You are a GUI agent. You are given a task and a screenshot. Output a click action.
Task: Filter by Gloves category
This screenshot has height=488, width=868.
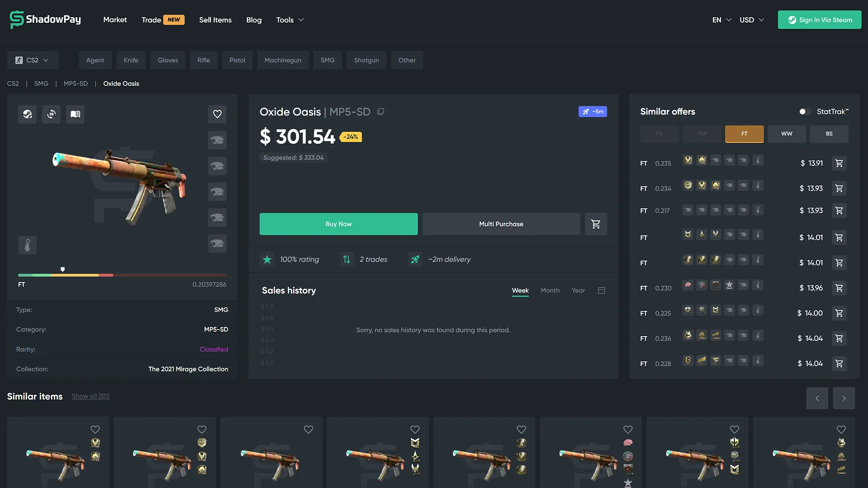tap(168, 60)
